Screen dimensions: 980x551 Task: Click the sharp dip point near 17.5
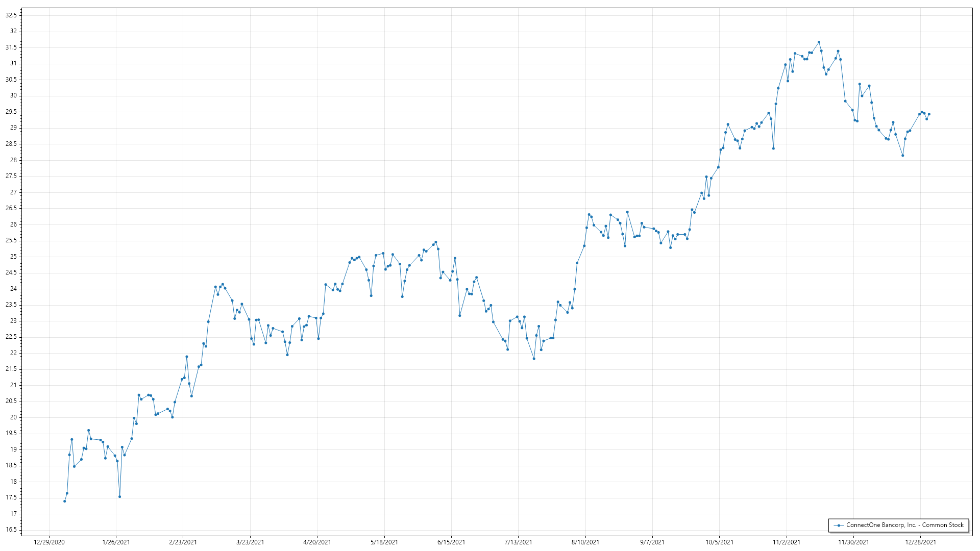tap(119, 496)
